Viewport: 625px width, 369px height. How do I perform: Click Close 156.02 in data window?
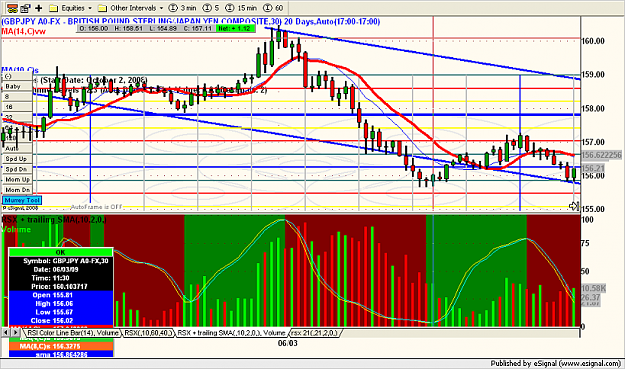(x=61, y=321)
